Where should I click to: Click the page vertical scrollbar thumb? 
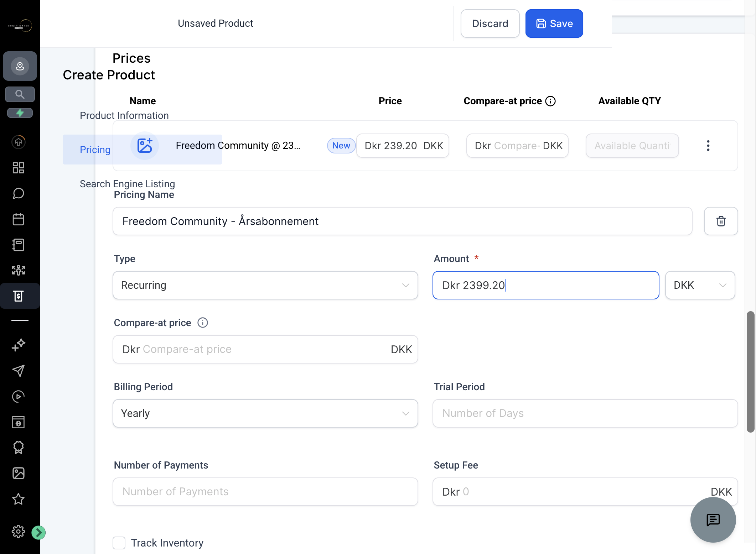(750, 372)
